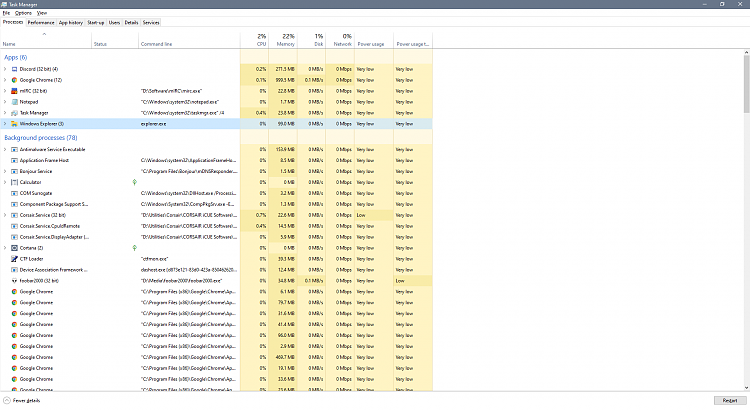This screenshot has height=410, width=750.
Task: Expand the Windows Explorer (3) group
Action: coord(5,124)
